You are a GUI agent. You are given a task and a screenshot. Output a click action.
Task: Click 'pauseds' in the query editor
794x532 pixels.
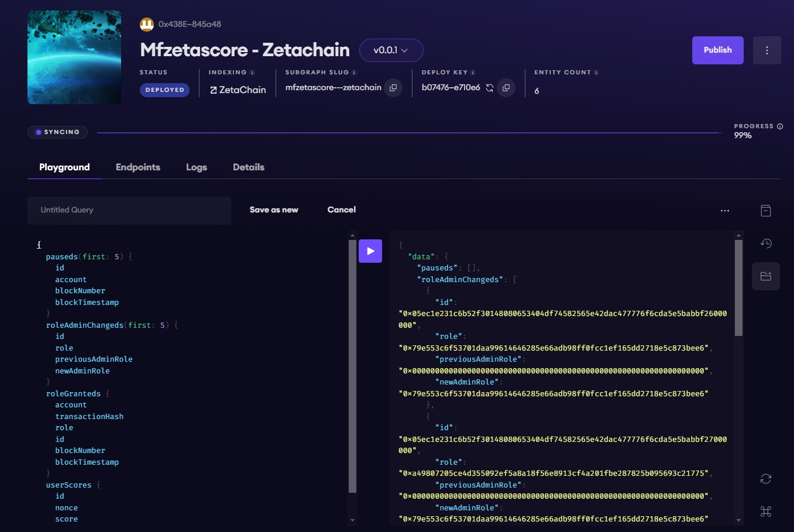click(x=61, y=256)
